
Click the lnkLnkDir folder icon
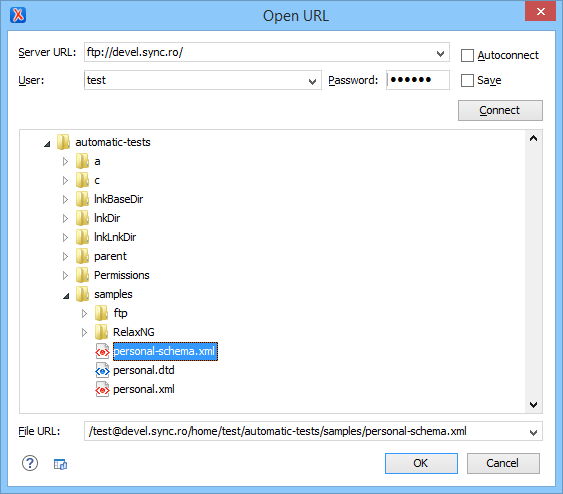click(83, 237)
